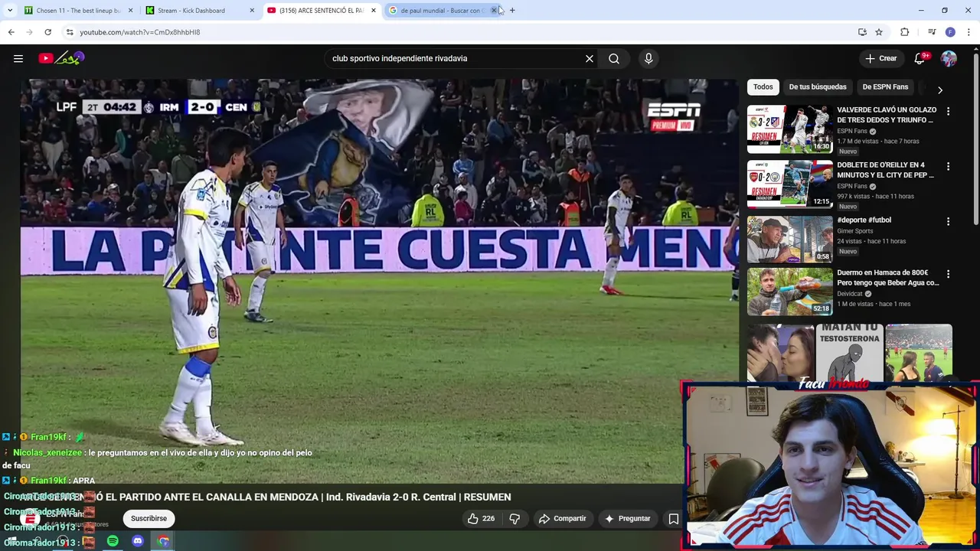This screenshot has width=980, height=551.
Task: Open media controls icon in Chrome toolbar
Action: [931, 32]
